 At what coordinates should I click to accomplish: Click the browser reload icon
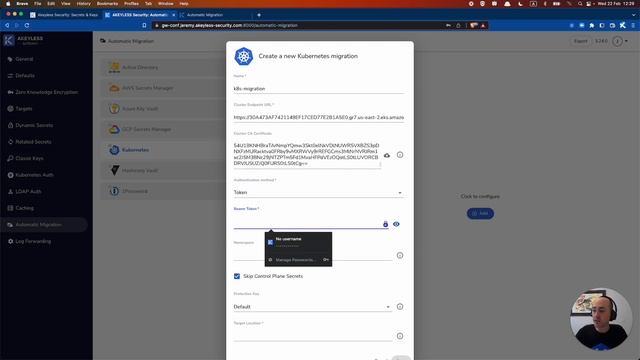pyautogui.click(x=27, y=25)
